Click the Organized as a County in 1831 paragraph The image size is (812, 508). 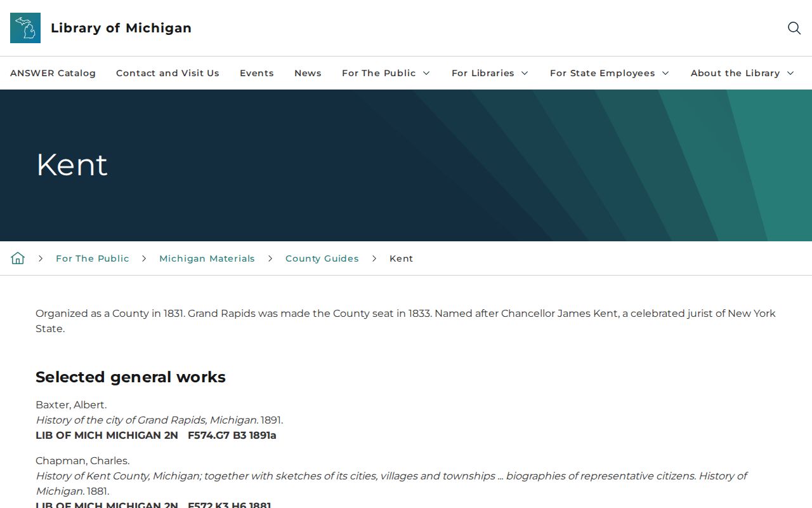(x=405, y=321)
